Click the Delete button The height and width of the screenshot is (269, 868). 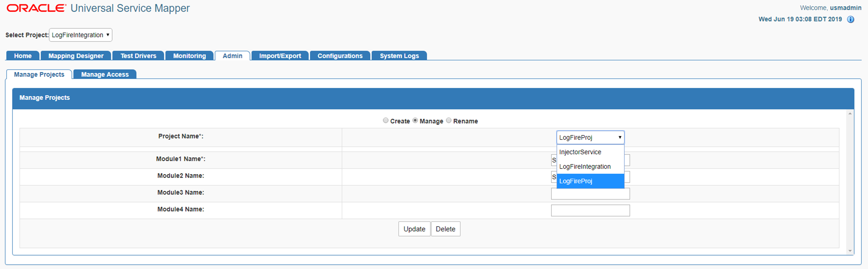click(x=446, y=229)
